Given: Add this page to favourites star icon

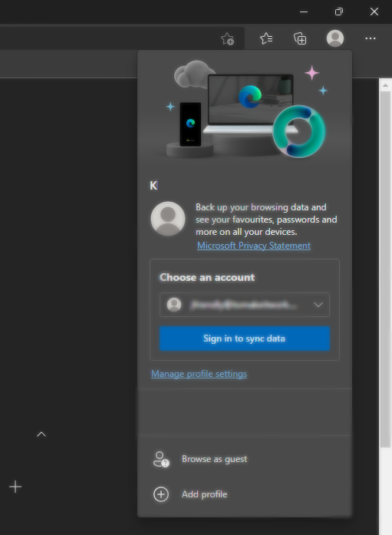Looking at the screenshot, I should click(x=227, y=39).
